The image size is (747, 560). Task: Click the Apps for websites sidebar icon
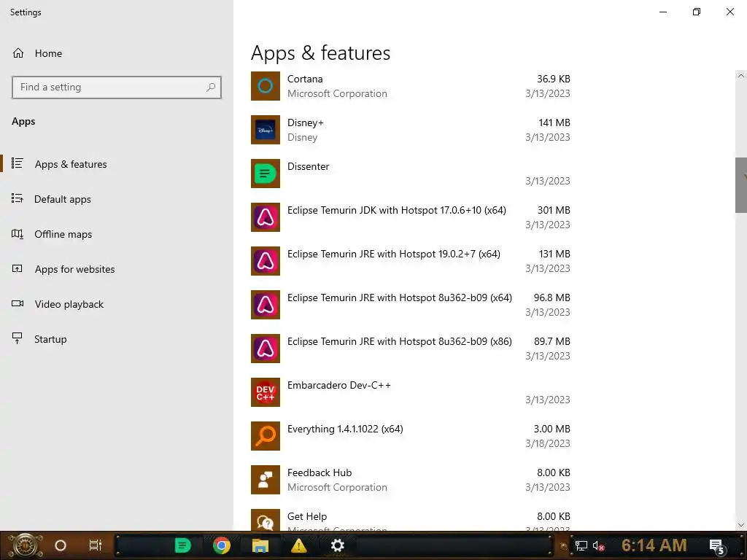[18, 269]
